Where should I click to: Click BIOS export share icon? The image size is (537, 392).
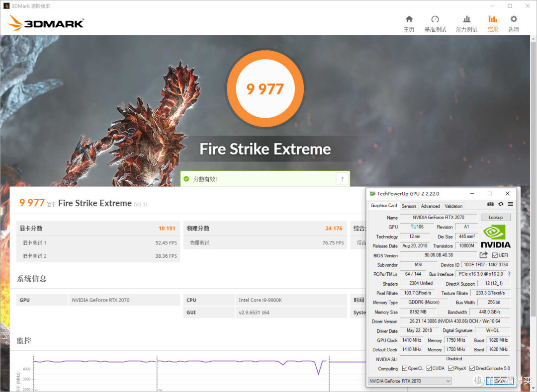[x=483, y=255]
